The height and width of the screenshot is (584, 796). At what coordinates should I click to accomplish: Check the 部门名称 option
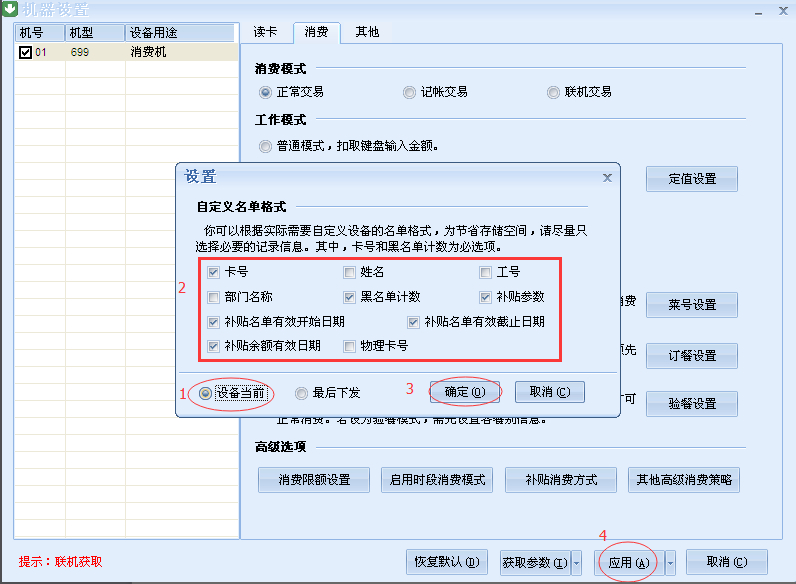(214, 297)
